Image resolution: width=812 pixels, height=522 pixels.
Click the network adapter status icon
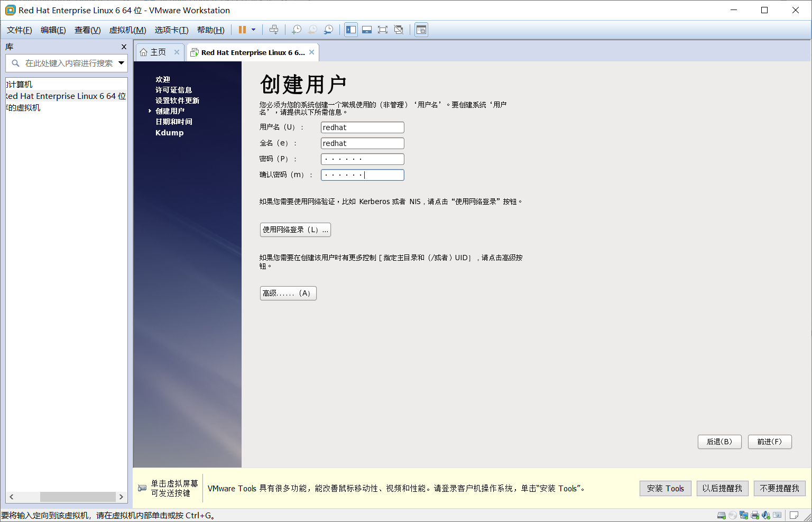(x=744, y=515)
